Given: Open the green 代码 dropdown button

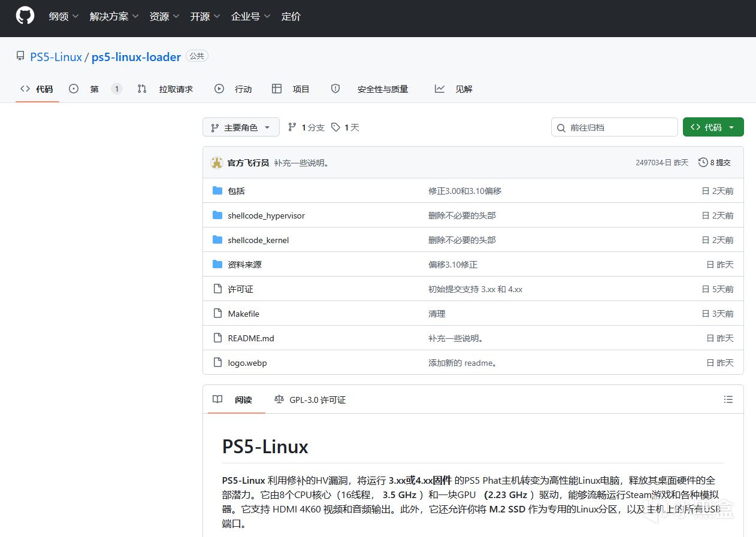Looking at the screenshot, I should pos(713,127).
